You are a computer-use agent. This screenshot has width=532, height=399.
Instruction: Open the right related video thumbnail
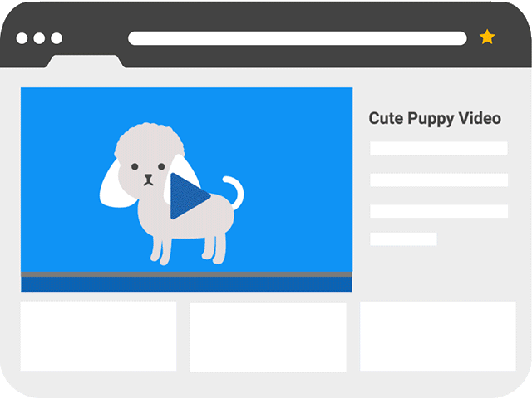[x=437, y=336]
